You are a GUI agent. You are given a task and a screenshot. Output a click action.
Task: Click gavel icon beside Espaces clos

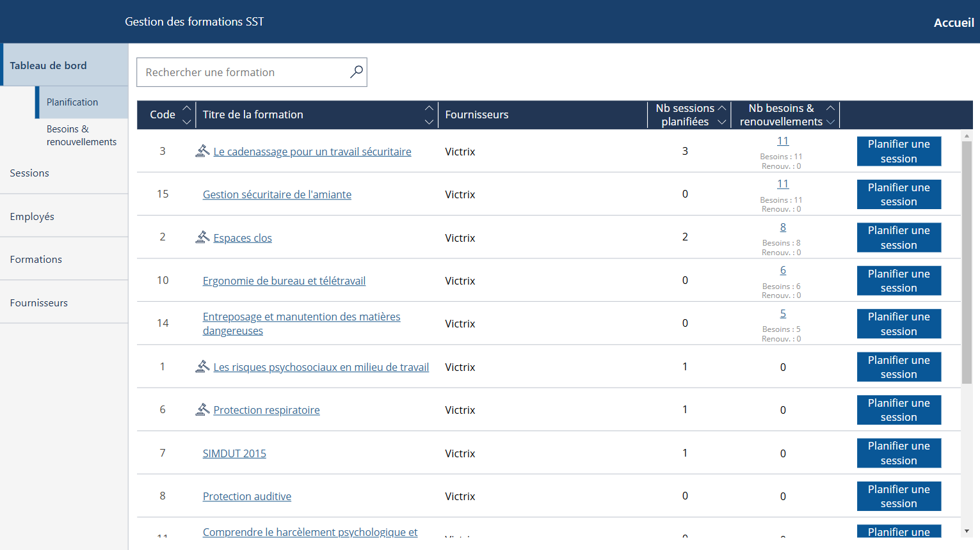click(x=202, y=237)
